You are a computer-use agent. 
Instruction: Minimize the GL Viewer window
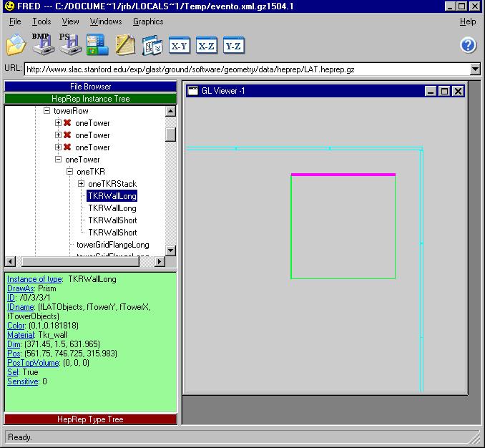431,91
